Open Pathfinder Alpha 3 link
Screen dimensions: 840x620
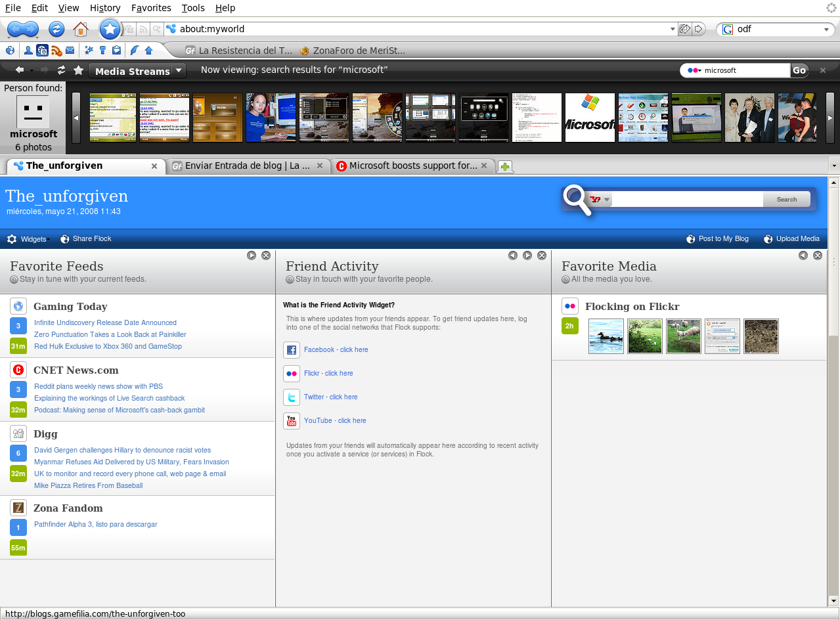[x=95, y=525]
